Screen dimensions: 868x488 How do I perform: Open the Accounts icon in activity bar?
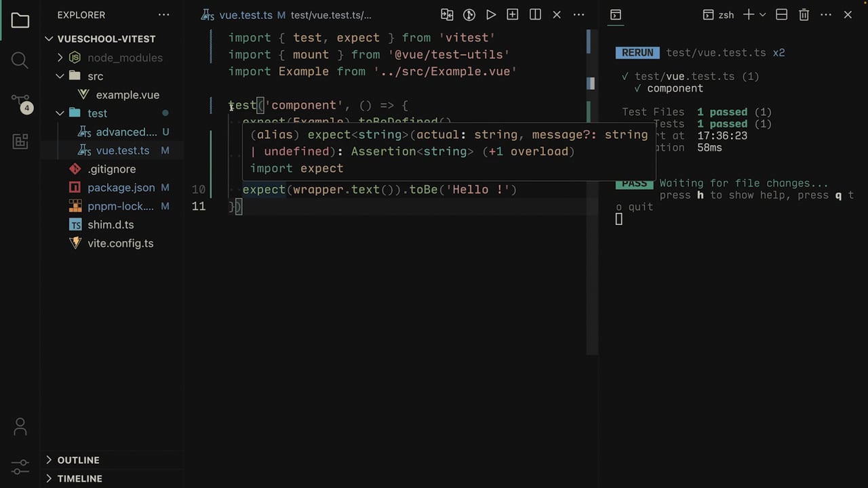(x=20, y=427)
